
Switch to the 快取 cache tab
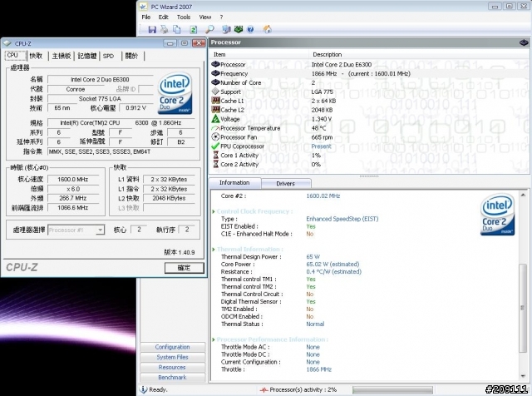[x=36, y=56]
